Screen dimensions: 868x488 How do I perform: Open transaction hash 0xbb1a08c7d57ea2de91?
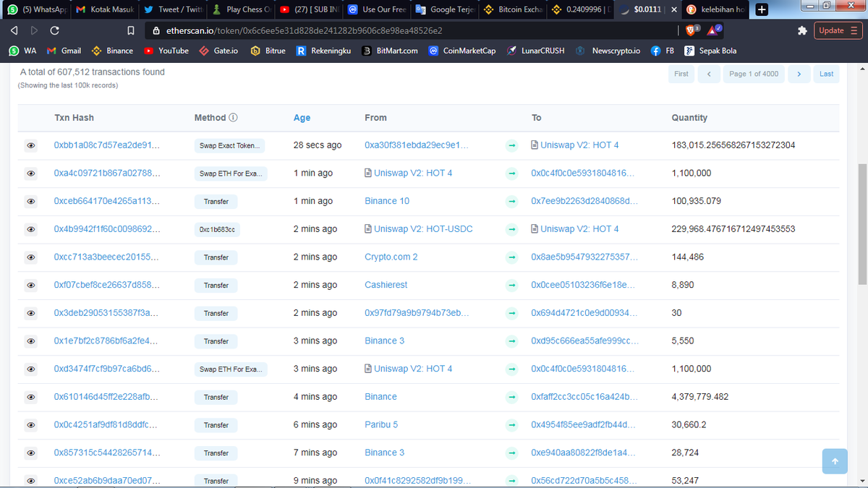tap(107, 145)
